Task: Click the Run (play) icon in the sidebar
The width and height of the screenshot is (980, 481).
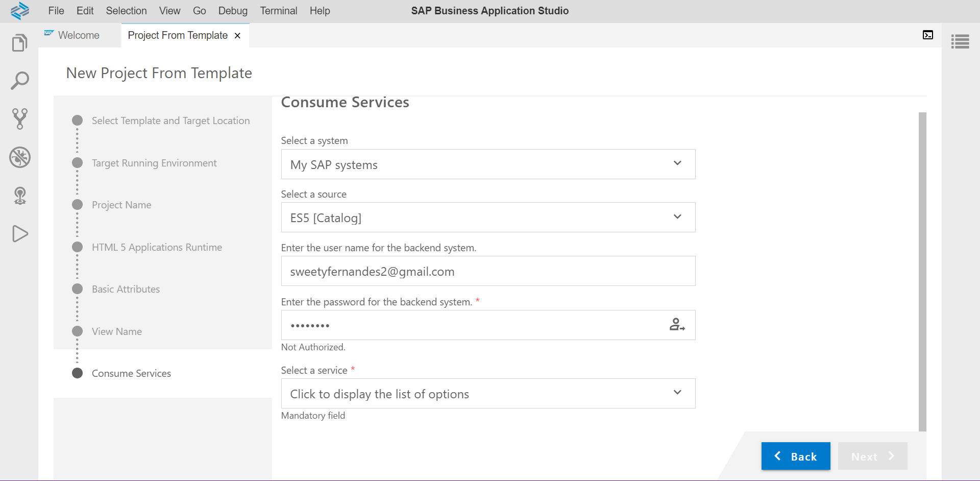Action: click(19, 234)
